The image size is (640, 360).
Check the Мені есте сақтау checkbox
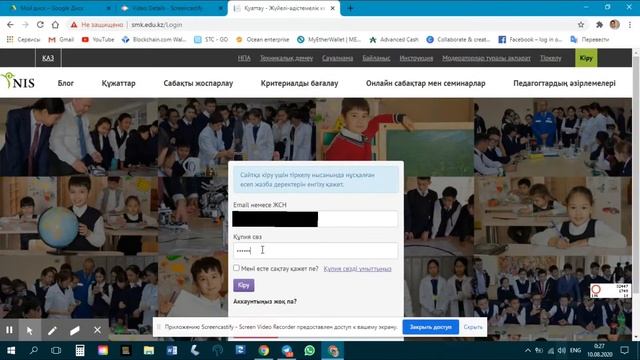pyautogui.click(x=236, y=268)
